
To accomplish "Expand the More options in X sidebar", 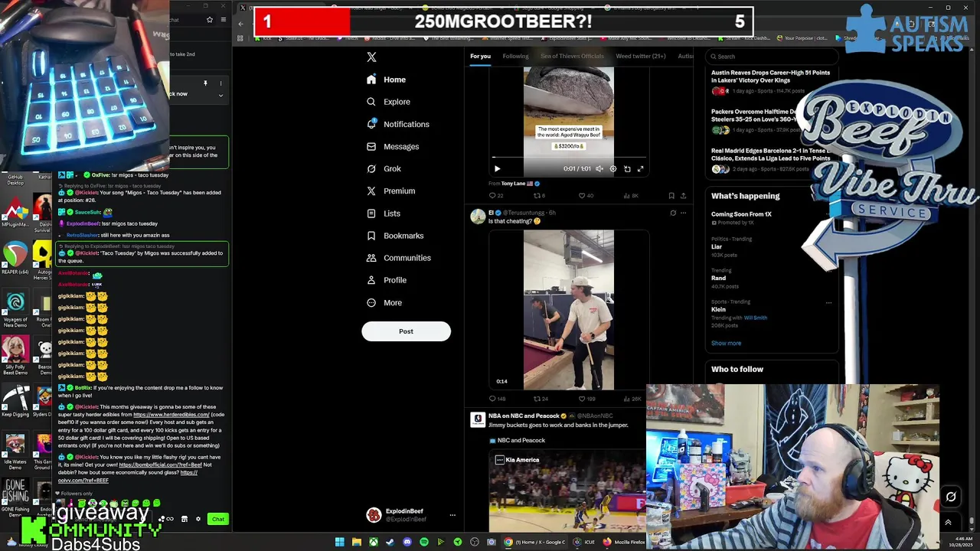I will click(384, 302).
